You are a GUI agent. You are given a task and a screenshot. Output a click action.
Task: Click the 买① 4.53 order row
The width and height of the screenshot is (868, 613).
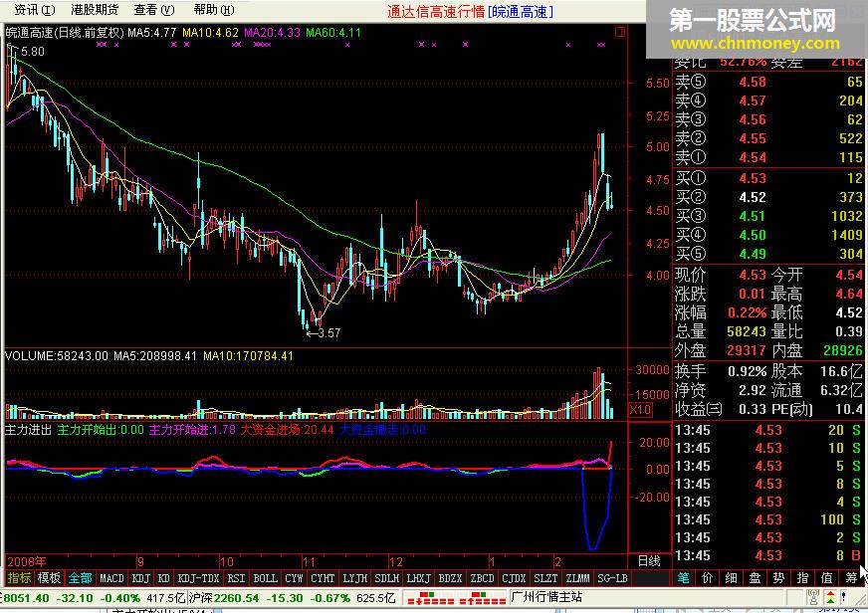click(768, 178)
